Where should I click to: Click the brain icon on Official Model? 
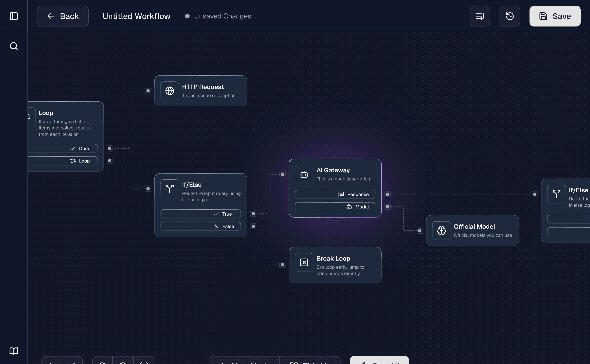(441, 230)
